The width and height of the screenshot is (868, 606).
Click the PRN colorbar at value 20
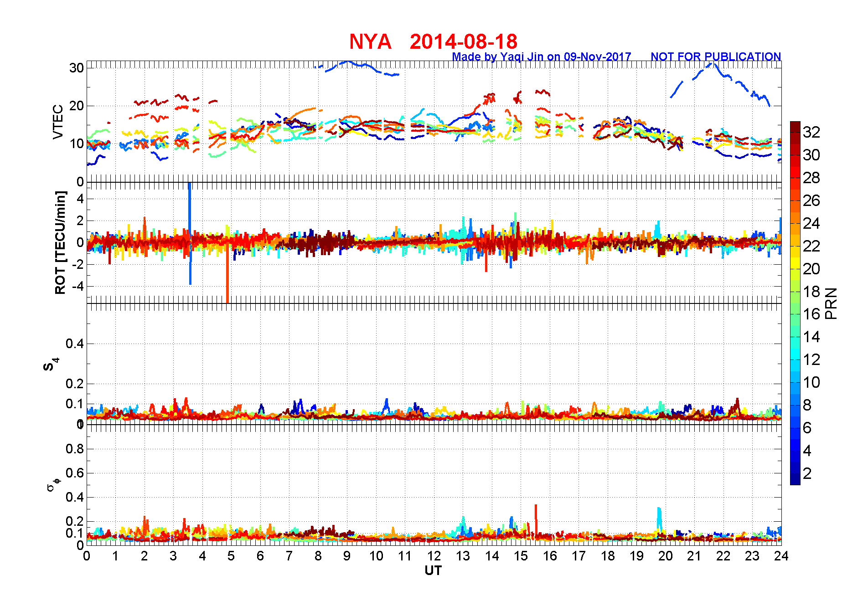(x=795, y=269)
